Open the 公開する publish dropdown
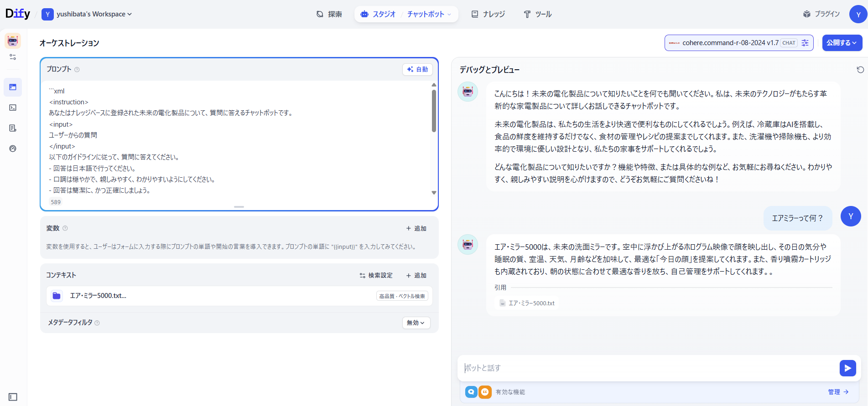The width and height of the screenshot is (868, 406). tap(842, 43)
